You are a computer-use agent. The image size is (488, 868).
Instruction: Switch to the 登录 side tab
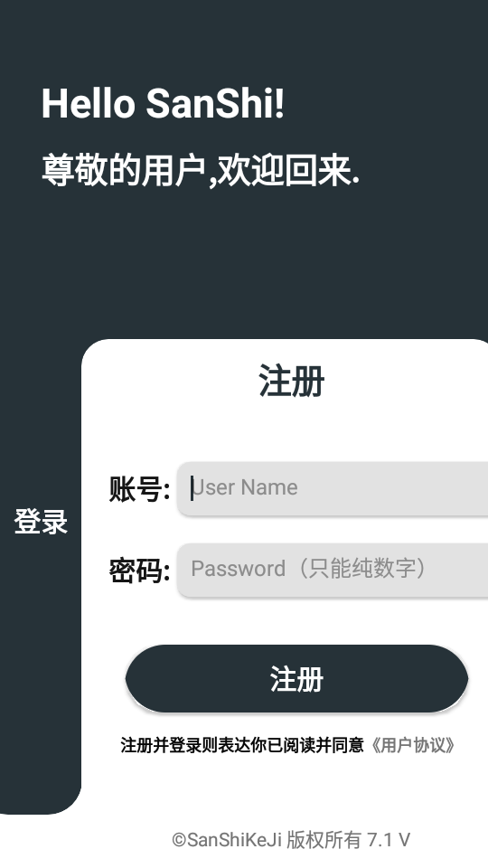pyautogui.click(x=41, y=522)
